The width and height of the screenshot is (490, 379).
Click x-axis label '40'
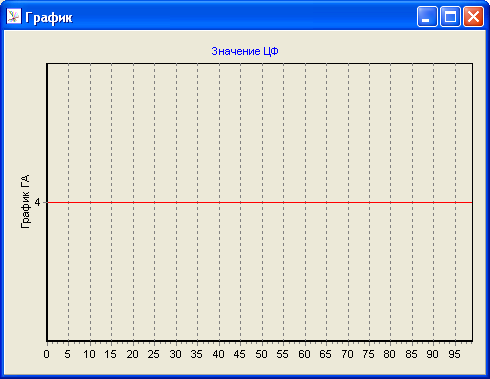[x=218, y=354]
